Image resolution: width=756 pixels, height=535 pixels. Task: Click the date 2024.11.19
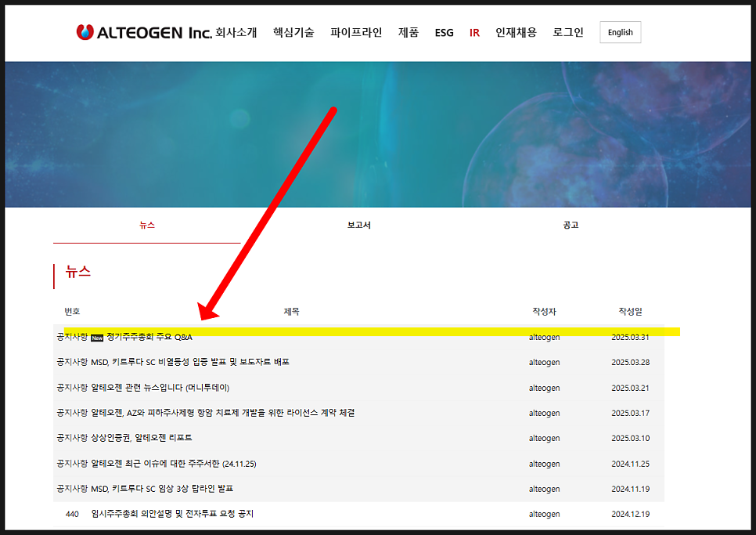coord(631,489)
